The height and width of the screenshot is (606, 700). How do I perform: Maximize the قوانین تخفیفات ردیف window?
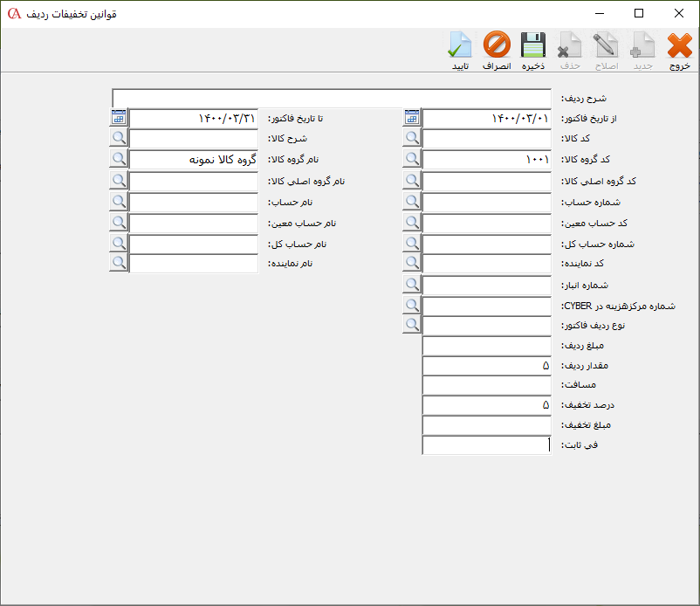(x=639, y=13)
